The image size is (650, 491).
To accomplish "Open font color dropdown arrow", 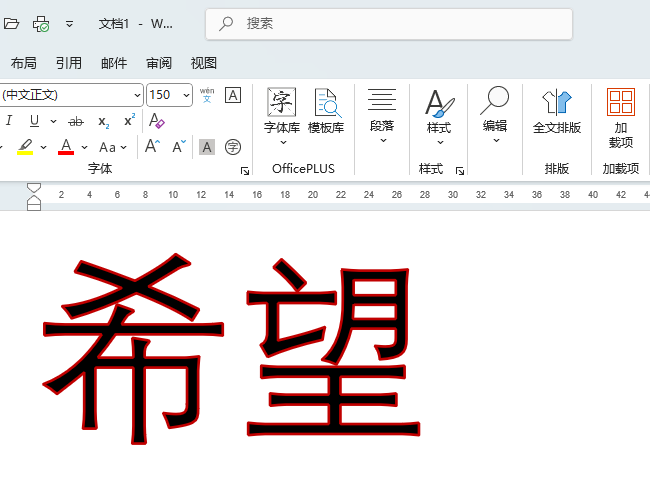I will point(85,147).
